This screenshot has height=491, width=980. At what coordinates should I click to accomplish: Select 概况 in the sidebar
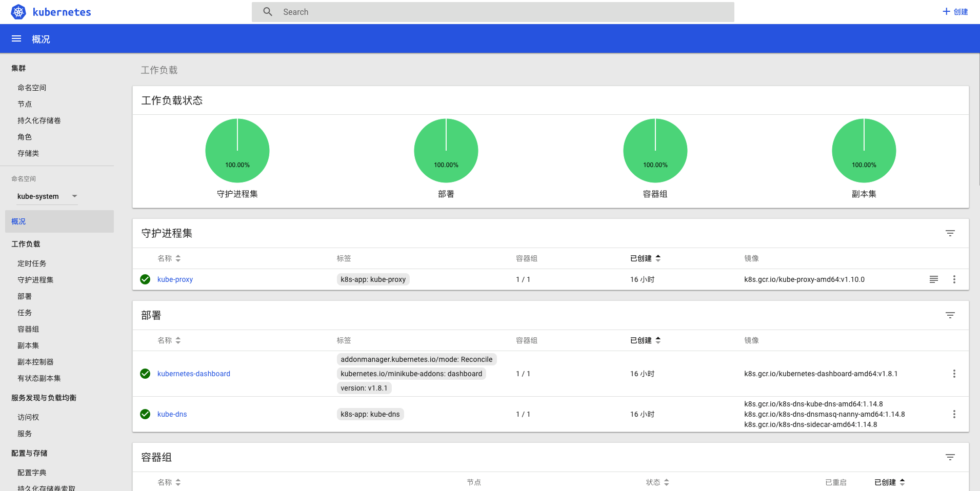(x=59, y=221)
